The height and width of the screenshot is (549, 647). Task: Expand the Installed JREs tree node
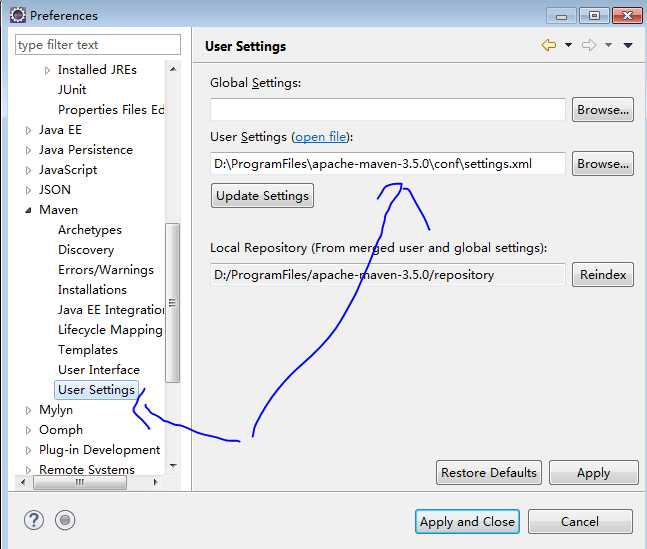(x=47, y=71)
